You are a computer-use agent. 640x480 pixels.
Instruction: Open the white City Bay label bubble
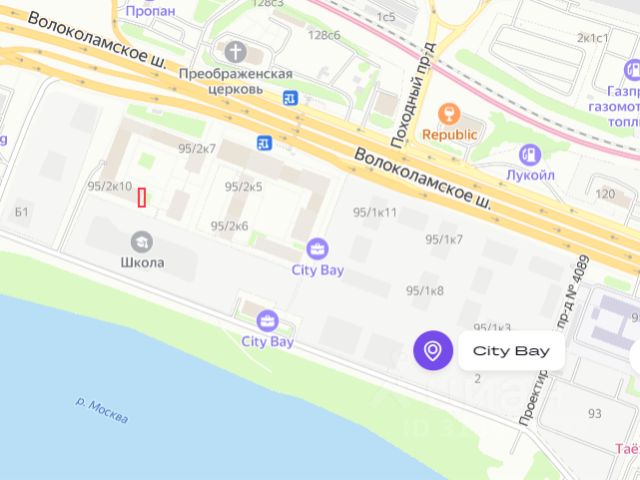[x=511, y=351]
